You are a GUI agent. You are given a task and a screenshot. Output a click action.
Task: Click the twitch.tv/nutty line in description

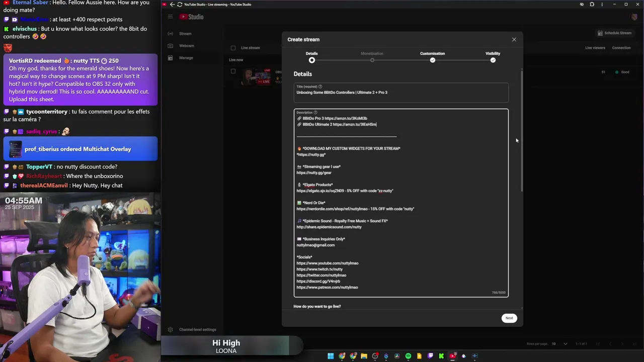coord(319,269)
